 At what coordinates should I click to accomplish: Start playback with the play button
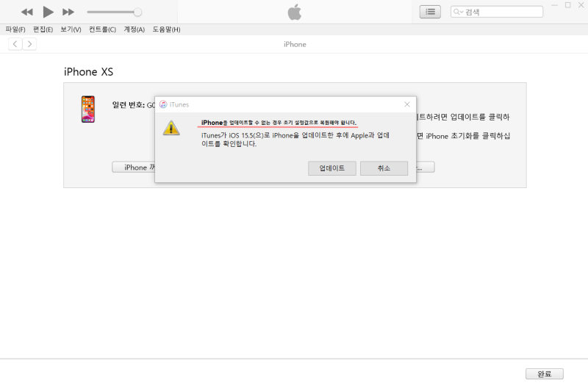click(48, 12)
